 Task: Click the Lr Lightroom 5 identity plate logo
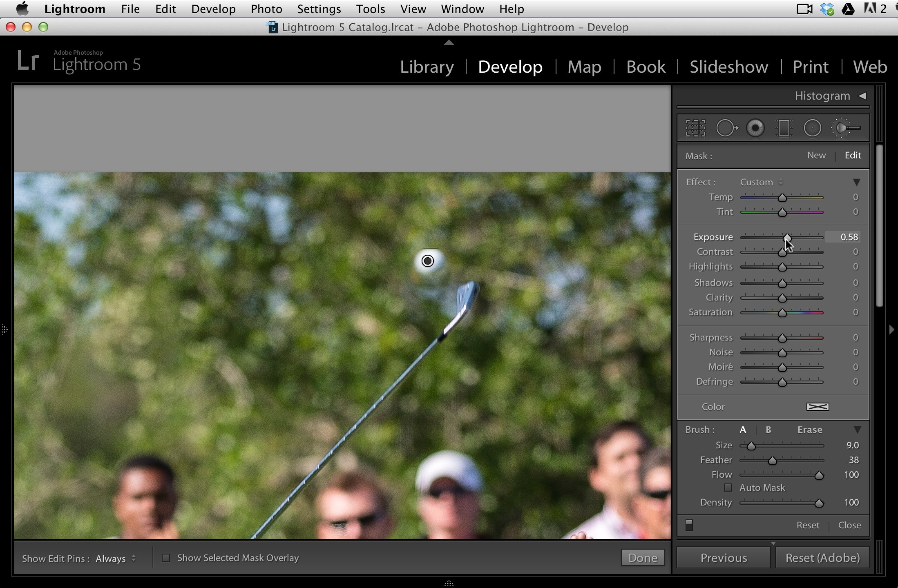click(x=79, y=61)
